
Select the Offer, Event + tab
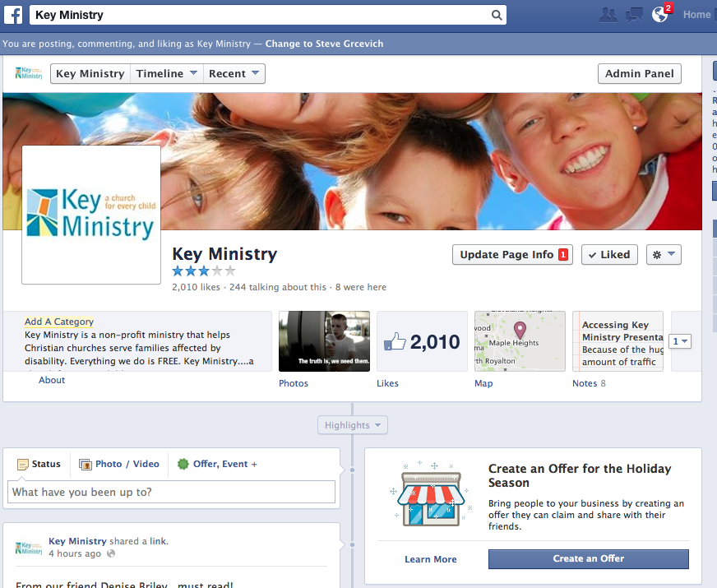click(x=217, y=464)
